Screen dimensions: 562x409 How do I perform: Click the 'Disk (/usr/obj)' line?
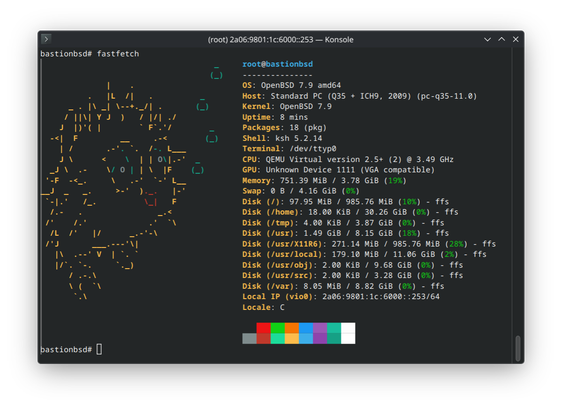click(353, 265)
